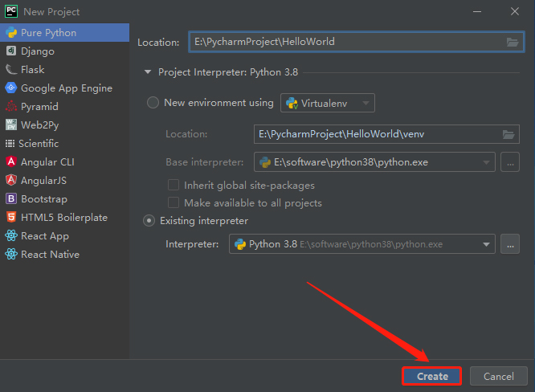Browse folder for project Location

513,43
